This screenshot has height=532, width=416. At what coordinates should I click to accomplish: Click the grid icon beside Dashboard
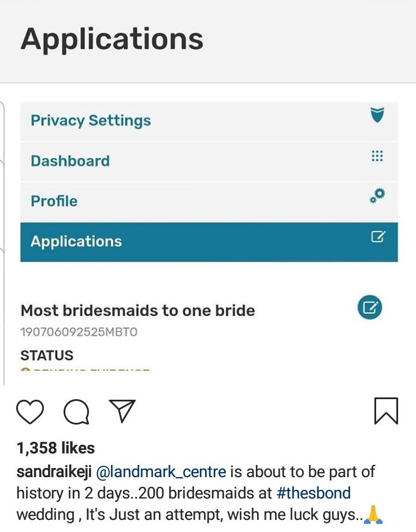tap(377, 156)
